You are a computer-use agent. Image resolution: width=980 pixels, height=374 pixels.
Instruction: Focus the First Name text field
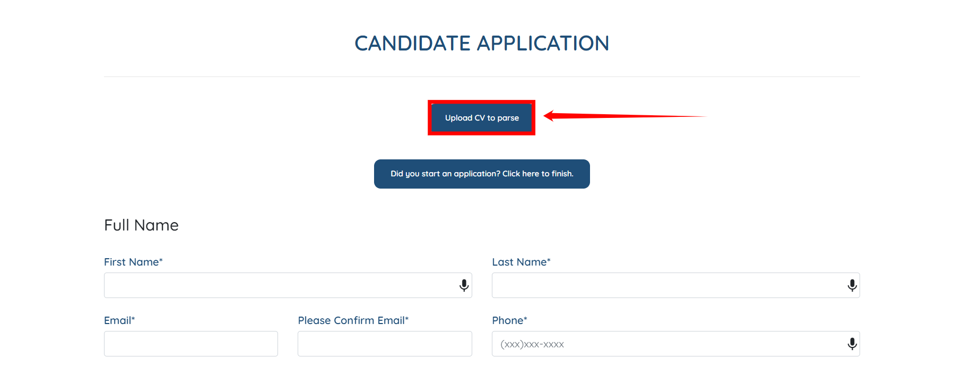288,285
